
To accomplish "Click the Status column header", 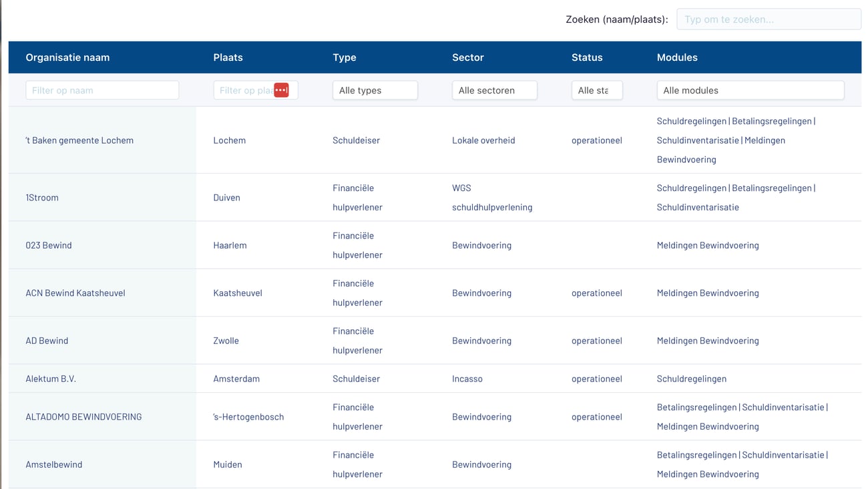I will (x=587, y=57).
